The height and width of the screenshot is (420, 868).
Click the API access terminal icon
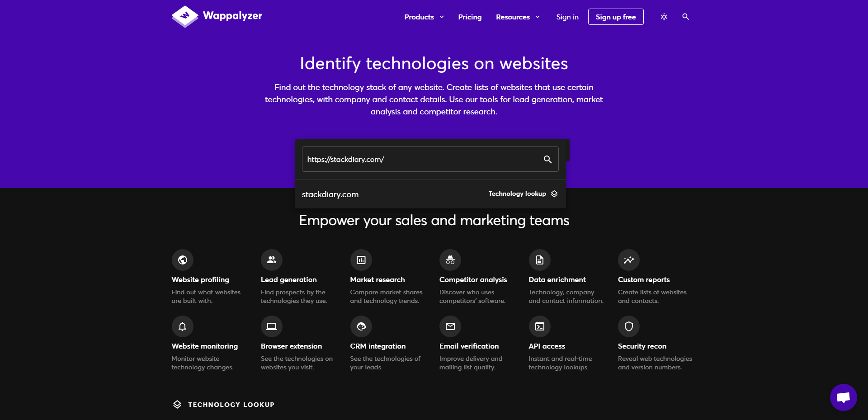(540, 326)
